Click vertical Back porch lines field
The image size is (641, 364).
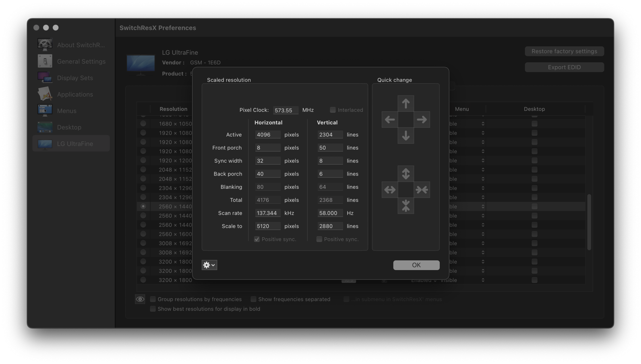point(330,174)
